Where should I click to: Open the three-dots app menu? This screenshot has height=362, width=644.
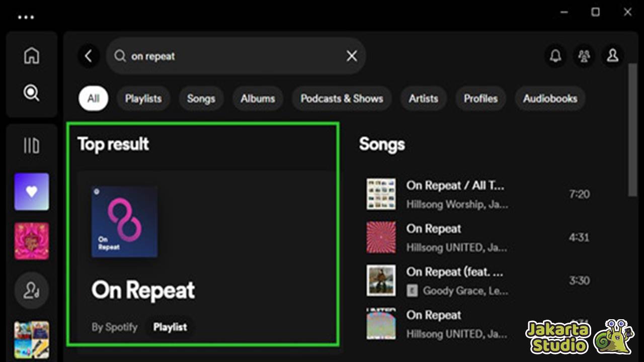(x=26, y=17)
